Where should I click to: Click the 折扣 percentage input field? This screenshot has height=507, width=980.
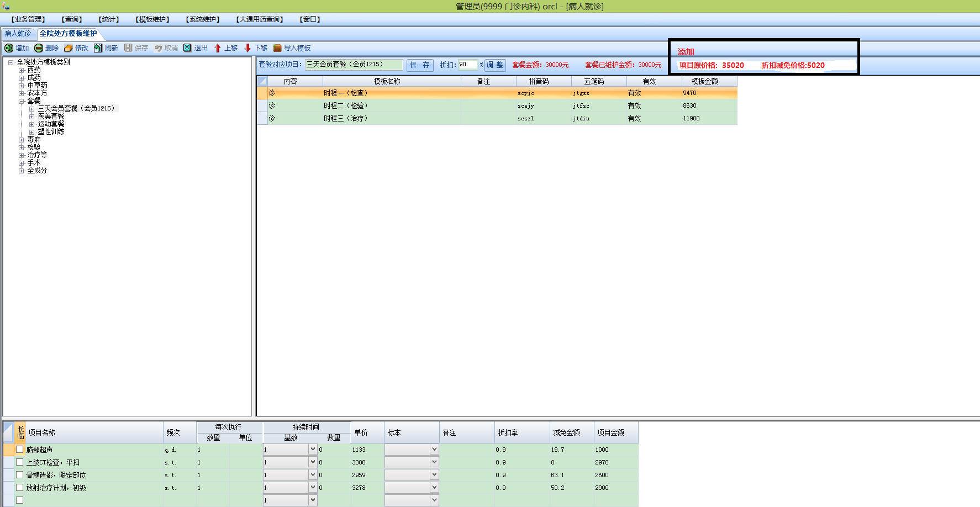467,65
